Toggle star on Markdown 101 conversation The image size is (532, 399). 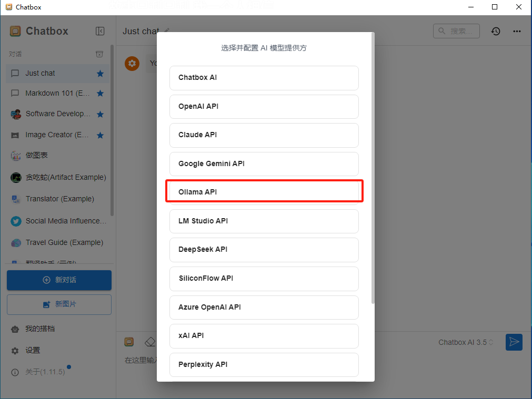(x=100, y=93)
